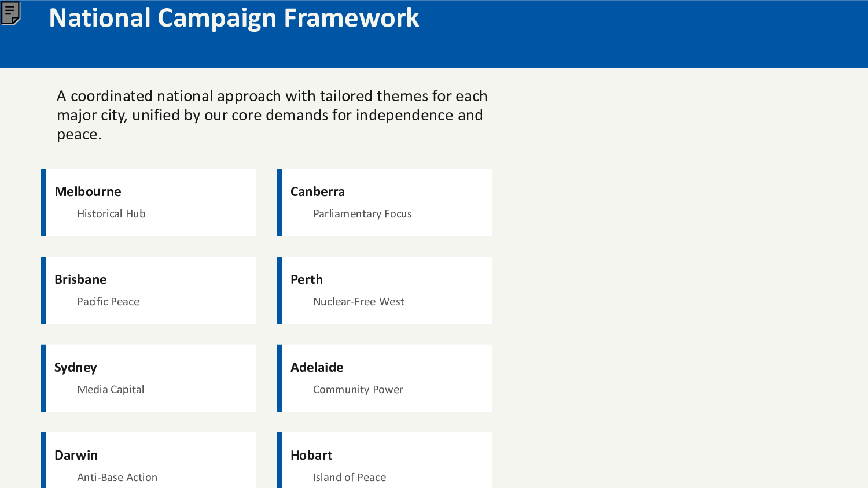Screen dimensions: 868x488
Task: Click the Parliamentary Focus text
Action: point(362,214)
